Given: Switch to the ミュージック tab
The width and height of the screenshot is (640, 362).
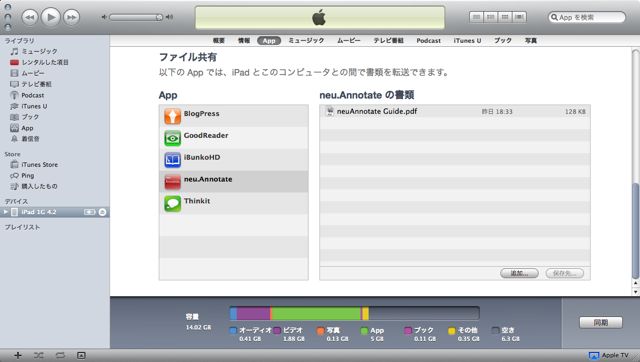Looking at the screenshot, I should (x=306, y=40).
